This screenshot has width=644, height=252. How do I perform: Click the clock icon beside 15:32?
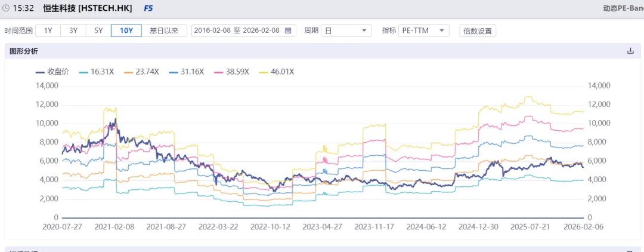[6, 8]
